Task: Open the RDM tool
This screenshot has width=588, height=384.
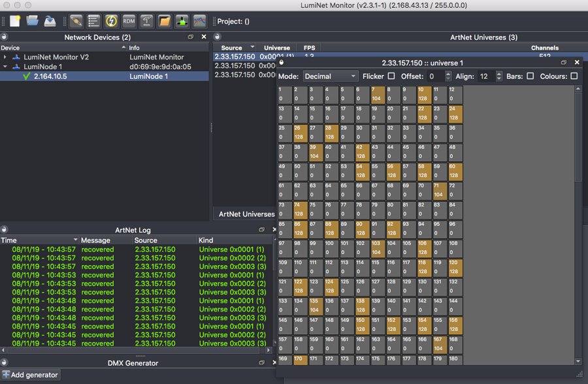Action: [129, 21]
